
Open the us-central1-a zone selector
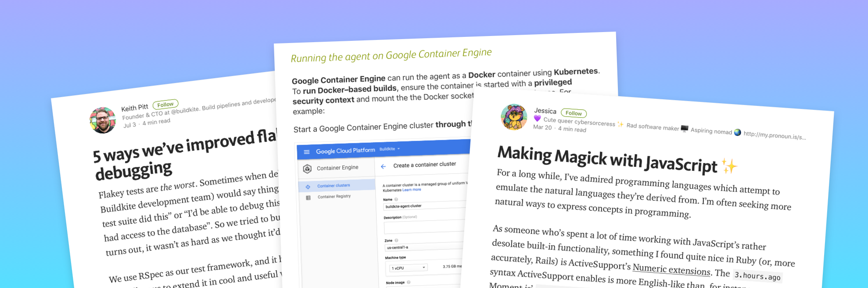424,247
